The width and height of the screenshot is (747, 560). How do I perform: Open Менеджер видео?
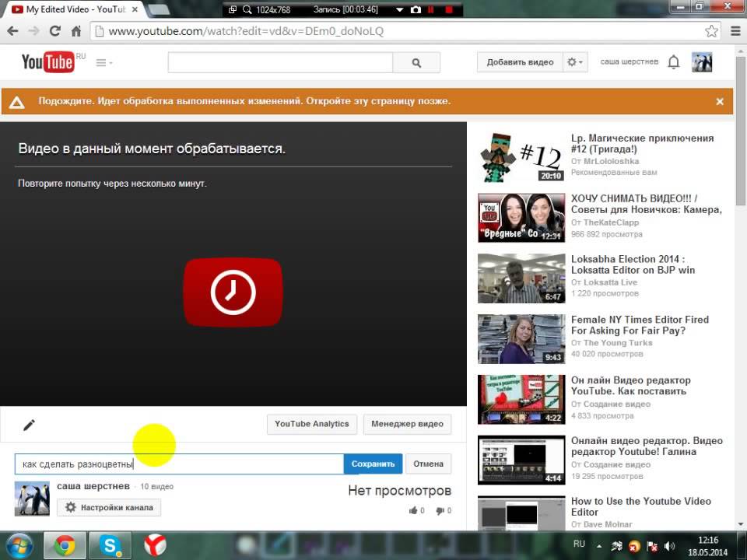click(407, 424)
